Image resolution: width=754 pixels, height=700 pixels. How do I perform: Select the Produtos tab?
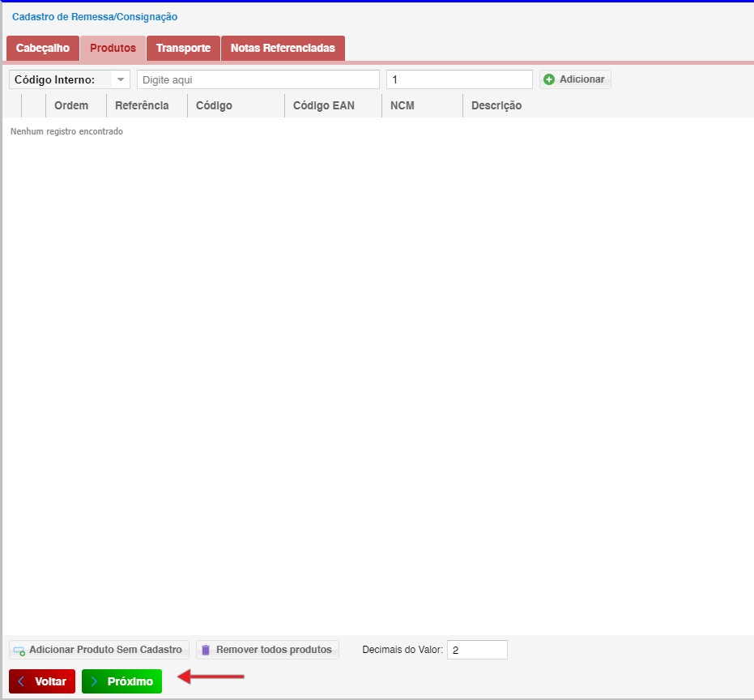pos(113,49)
